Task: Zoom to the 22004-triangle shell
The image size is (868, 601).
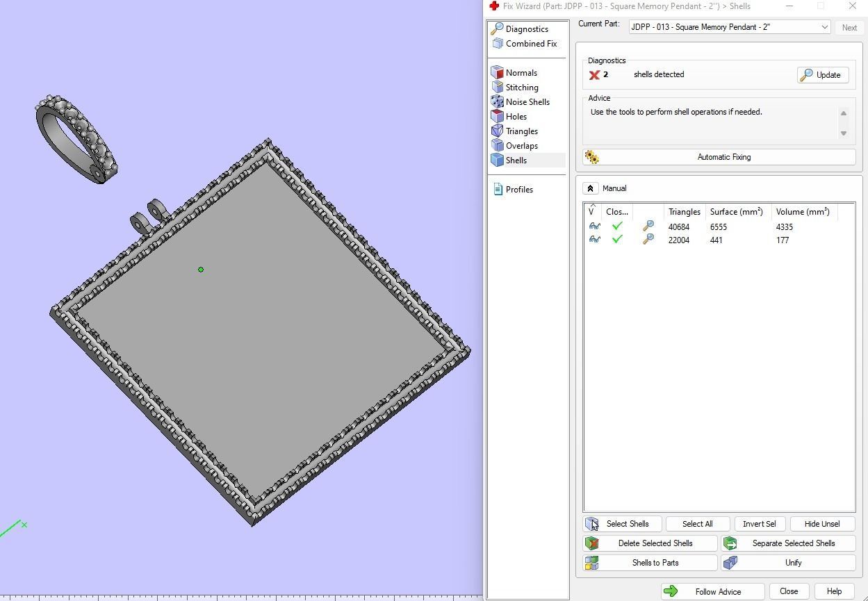Action: pos(648,240)
